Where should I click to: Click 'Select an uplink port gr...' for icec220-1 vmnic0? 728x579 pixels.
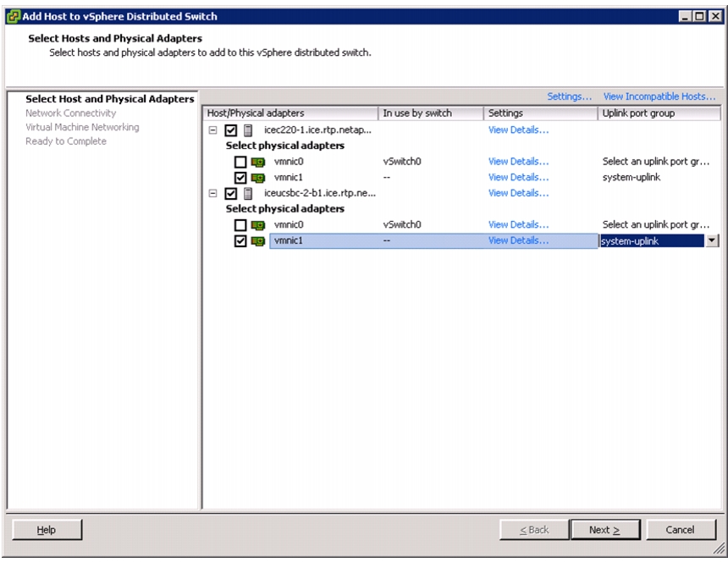655,162
